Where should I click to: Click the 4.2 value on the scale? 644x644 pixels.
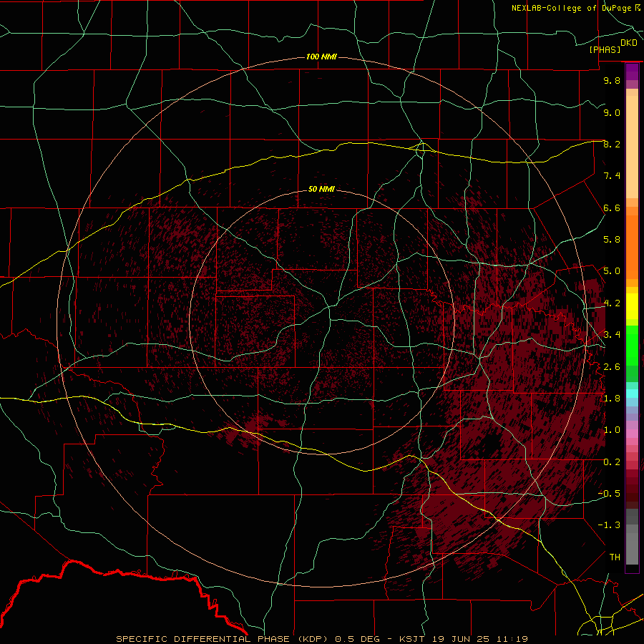click(x=612, y=303)
